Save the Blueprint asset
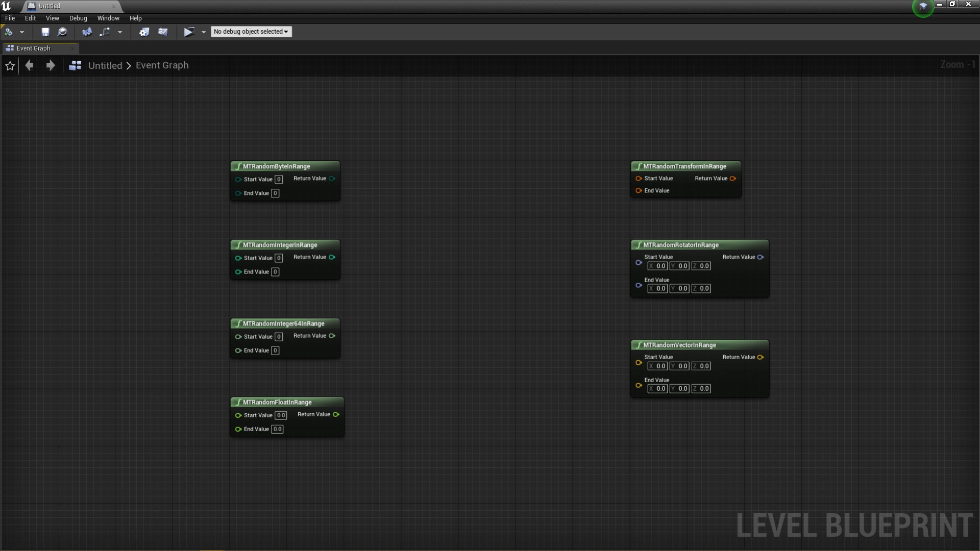The image size is (980, 551). (x=45, y=32)
